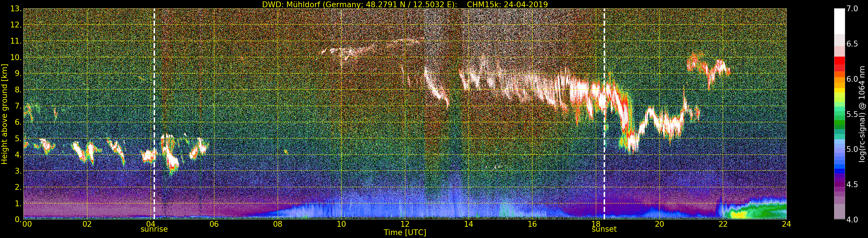Viewport: 868px width, 238px height.
Task: Click the x-axis tick label '00'
Action: [x=27, y=224]
